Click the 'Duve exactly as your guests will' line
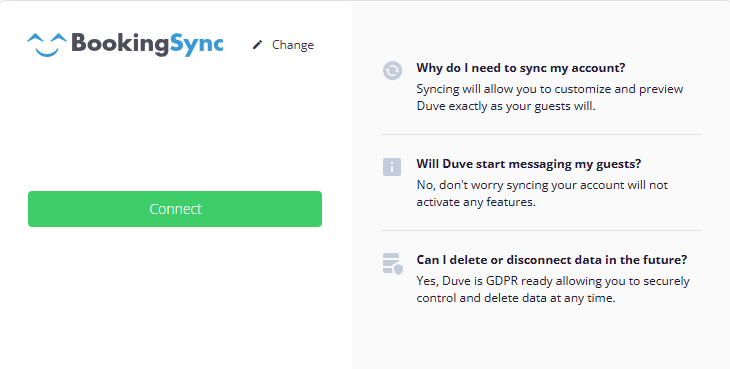The width and height of the screenshot is (730, 369). point(506,106)
